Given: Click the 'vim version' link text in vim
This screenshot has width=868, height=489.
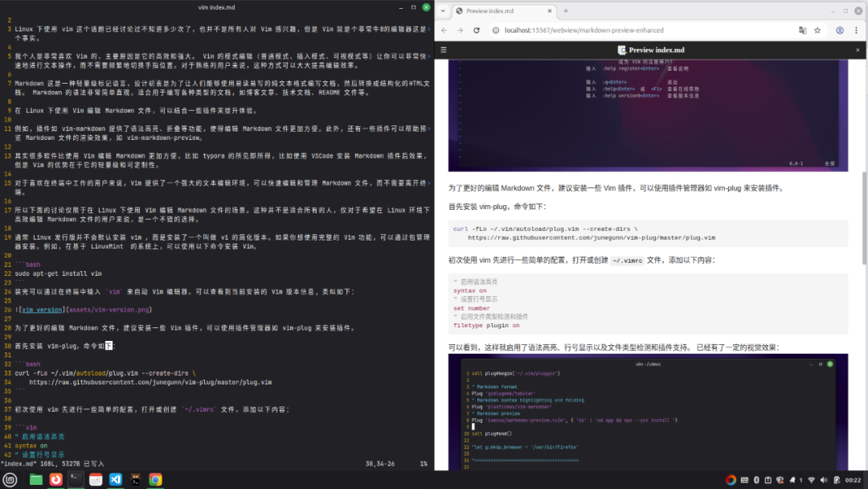Looking at the screenshot, I should 42,310.
